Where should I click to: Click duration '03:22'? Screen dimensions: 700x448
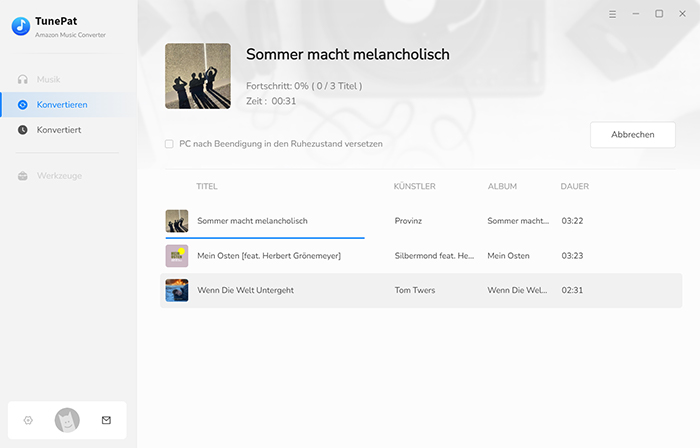572,221
